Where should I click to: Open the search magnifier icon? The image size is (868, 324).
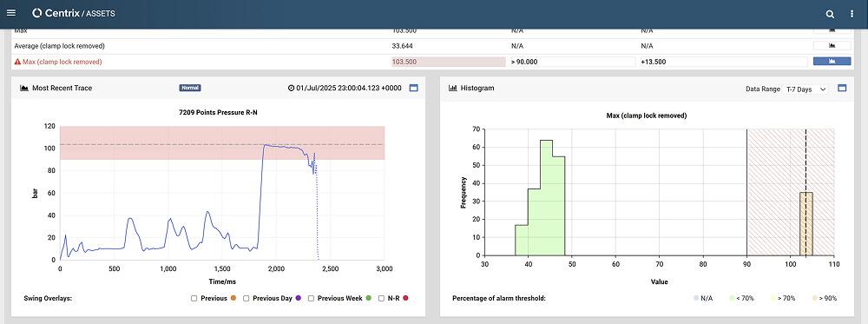click(830, 14)
